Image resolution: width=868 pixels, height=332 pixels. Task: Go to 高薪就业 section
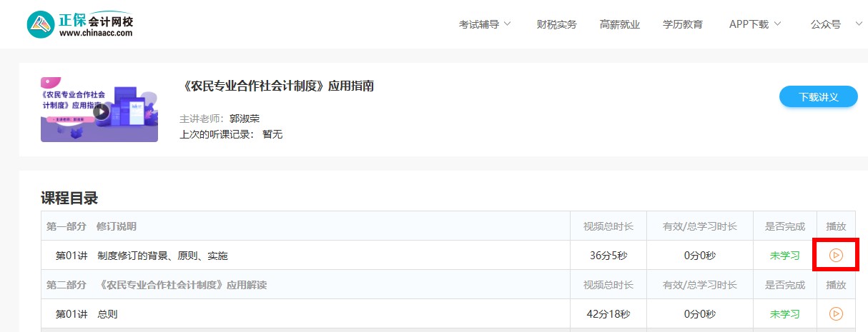point(620,24)
